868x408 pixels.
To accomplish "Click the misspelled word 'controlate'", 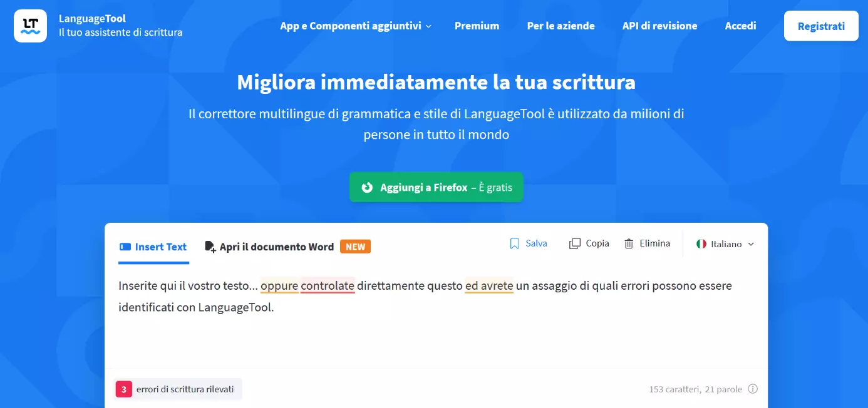I will click(x=328, y=286).
